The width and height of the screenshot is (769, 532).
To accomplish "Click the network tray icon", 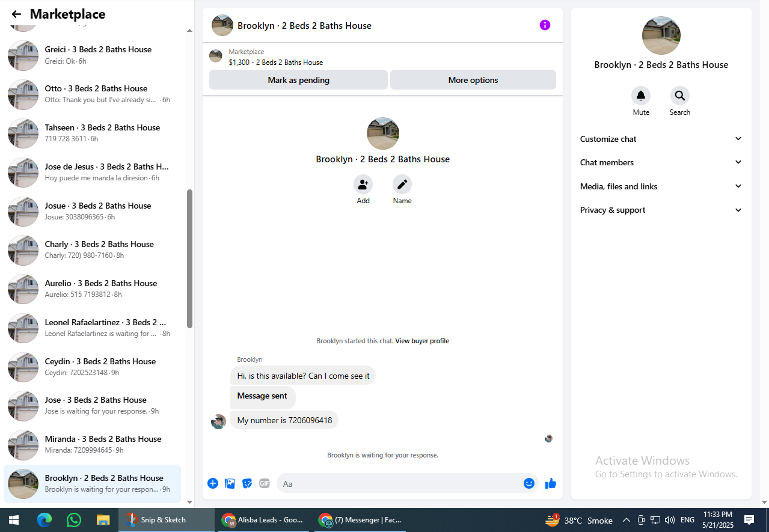I will [x=655, y=520].
